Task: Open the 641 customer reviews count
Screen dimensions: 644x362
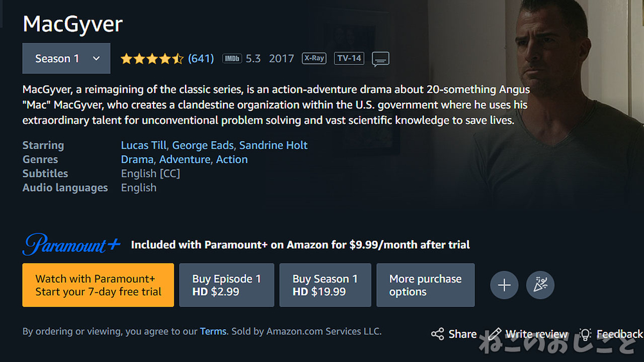Action: [x=201, y=58]
